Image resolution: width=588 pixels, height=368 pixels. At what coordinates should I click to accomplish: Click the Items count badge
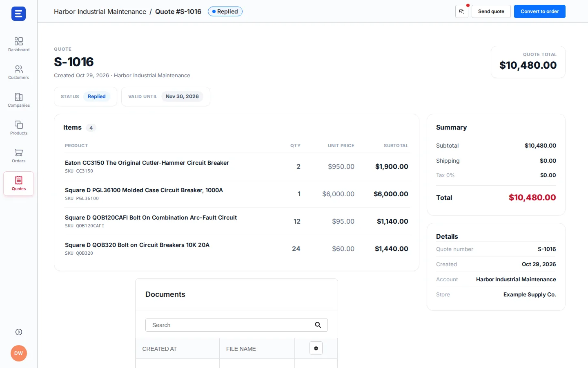(x=91, y=128)
